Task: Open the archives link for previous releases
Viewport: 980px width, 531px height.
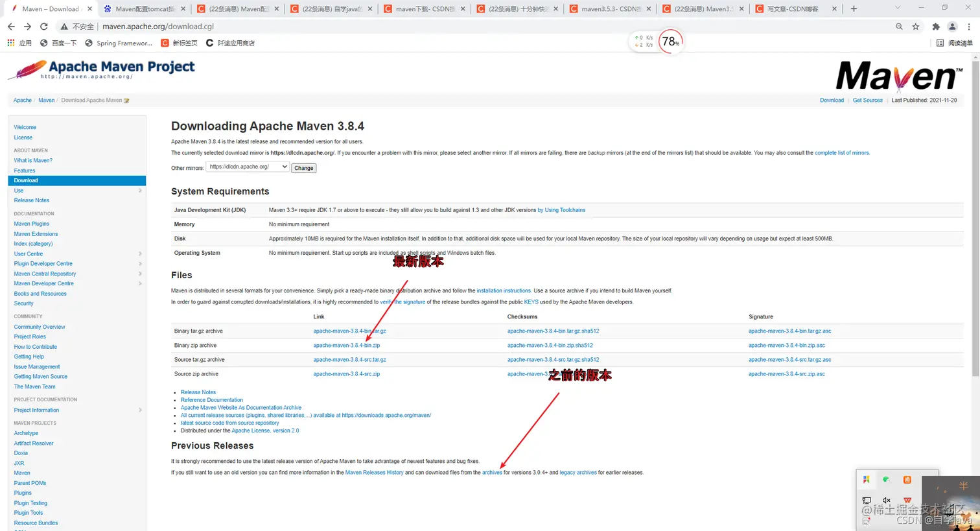Action: pos(492,473)
